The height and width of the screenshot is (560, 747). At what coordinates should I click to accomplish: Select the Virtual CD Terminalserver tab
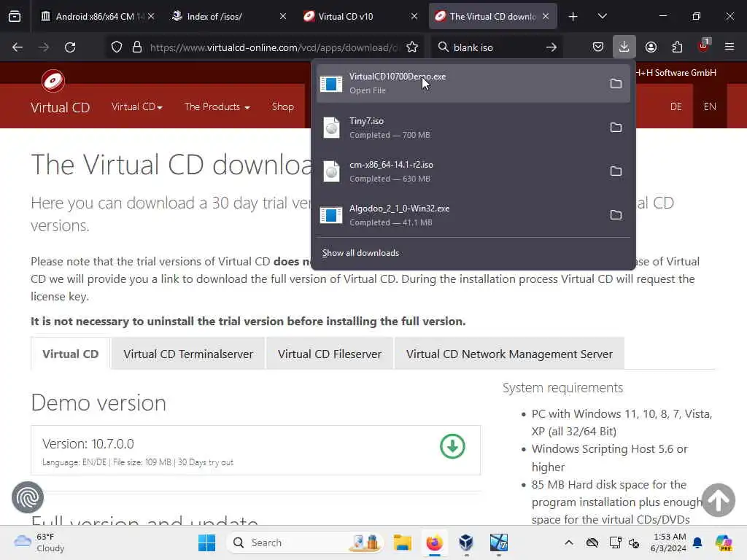click(x=188, y=354)
